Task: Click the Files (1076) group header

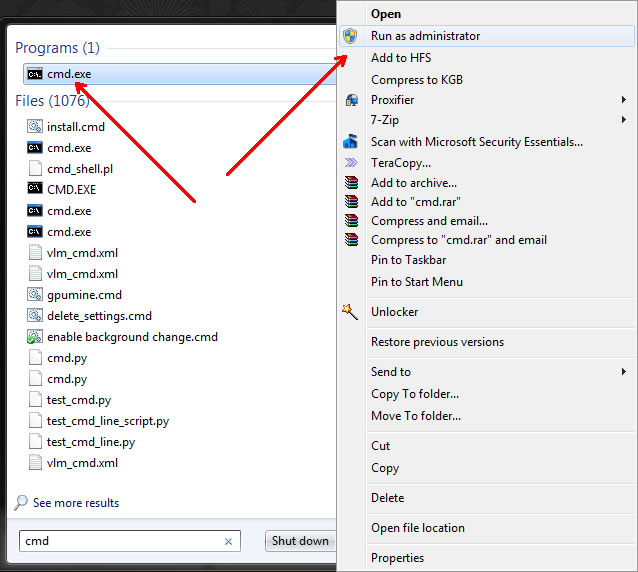Action: point(52,101)
